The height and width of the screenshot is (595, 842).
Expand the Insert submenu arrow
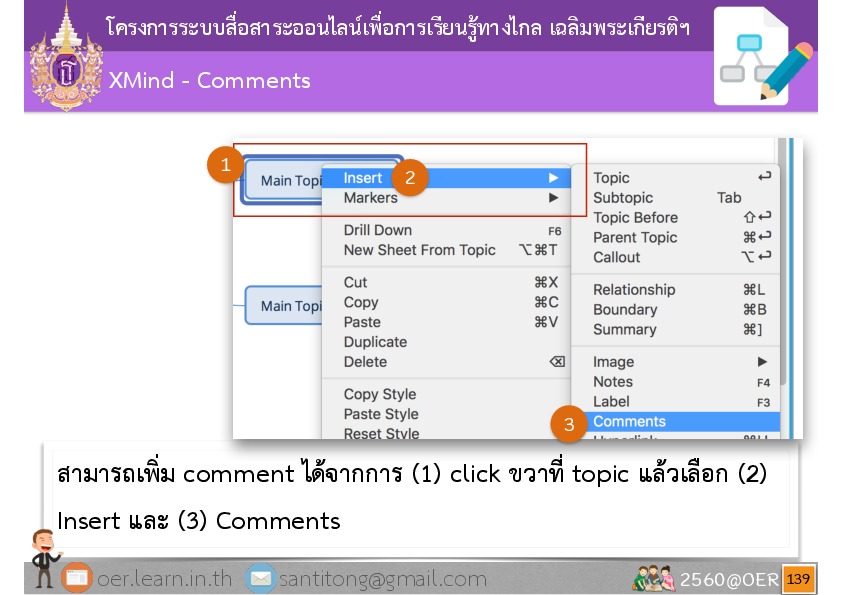tap(553, 178)
